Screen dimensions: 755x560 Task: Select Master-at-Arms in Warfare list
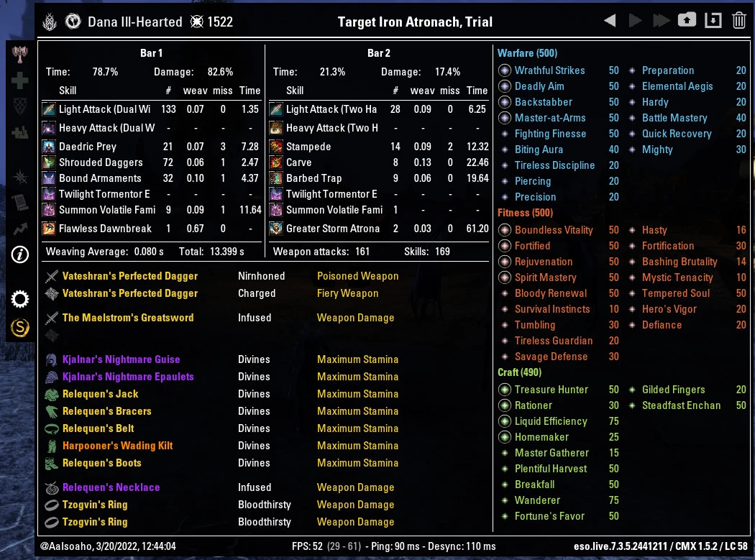[550, 118]
